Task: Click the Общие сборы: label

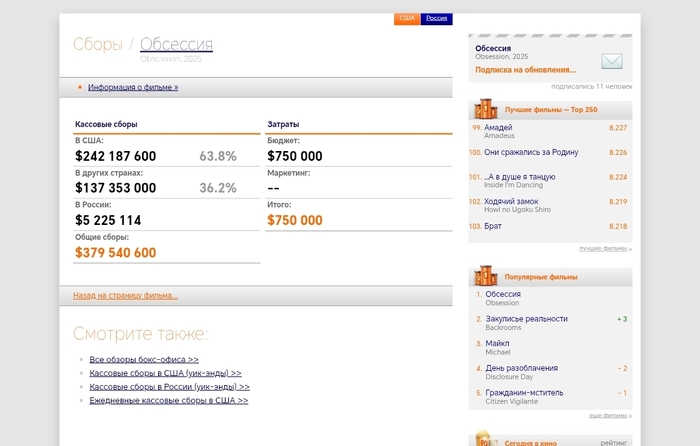Action: click(102, 237)
